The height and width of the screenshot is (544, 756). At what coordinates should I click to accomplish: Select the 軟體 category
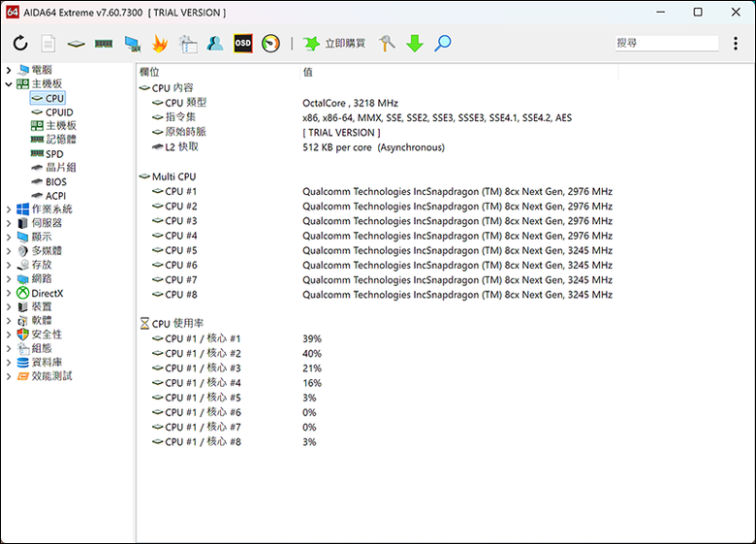pyautogui.click(x=34, y=321)
